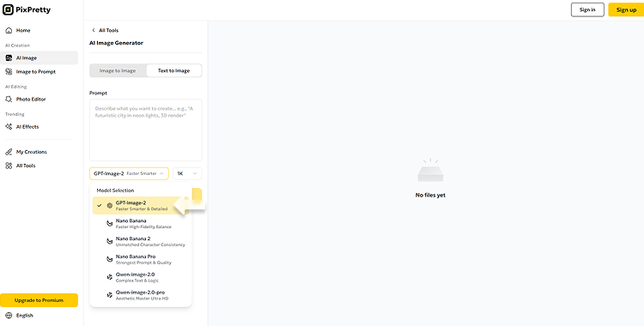Click the My Creations brush icon
The height and width of the screenshot is (326, 644).
click(9, 152)
